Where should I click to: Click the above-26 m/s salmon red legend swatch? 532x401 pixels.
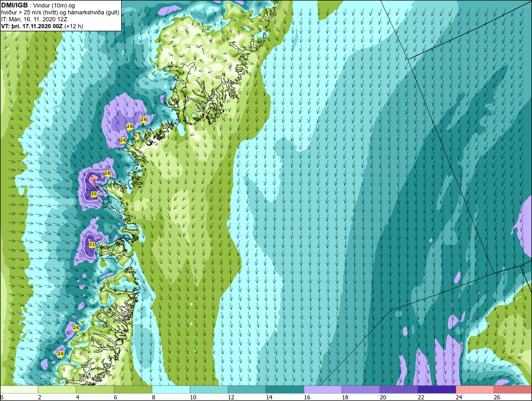(x=513, y=389)
